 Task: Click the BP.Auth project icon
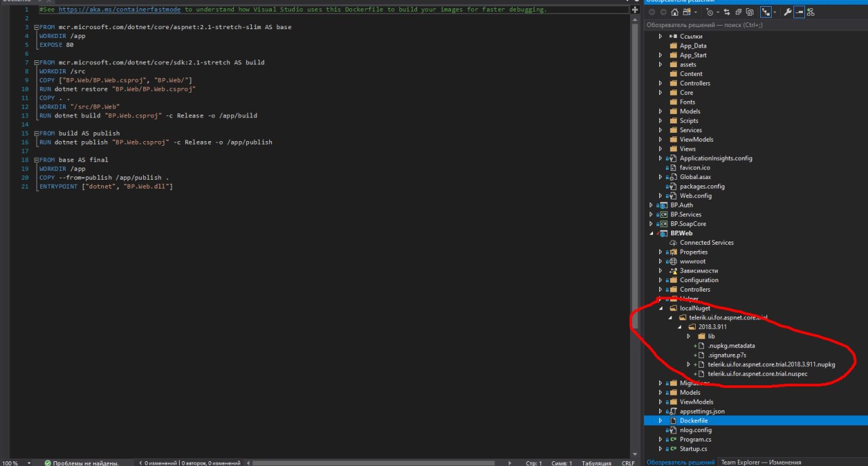point(664,205)
